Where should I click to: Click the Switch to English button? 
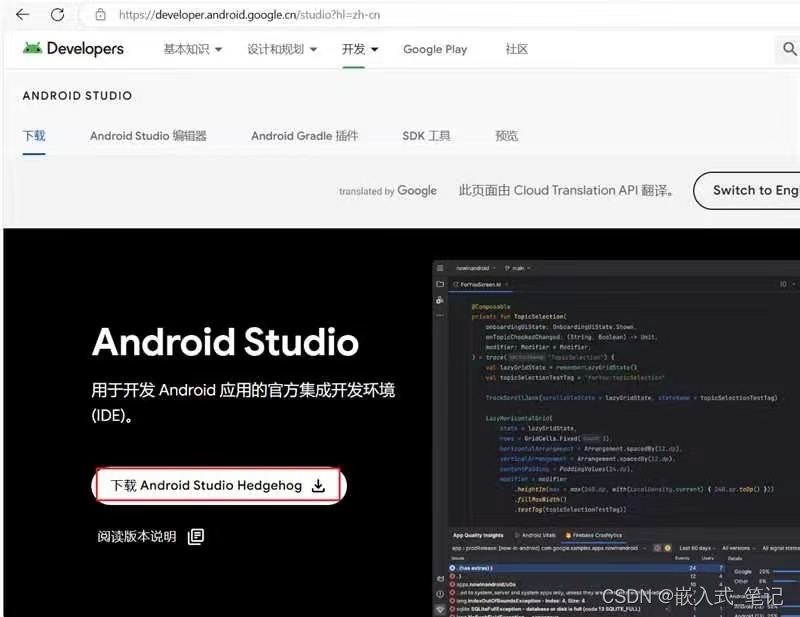coord(763,190)
